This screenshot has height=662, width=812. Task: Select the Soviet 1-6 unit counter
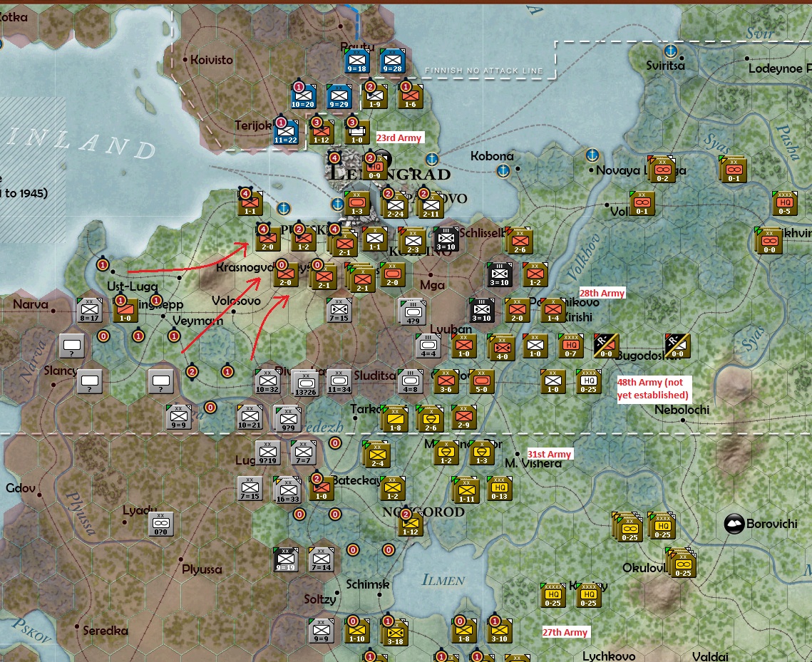[x=410, y=97]
